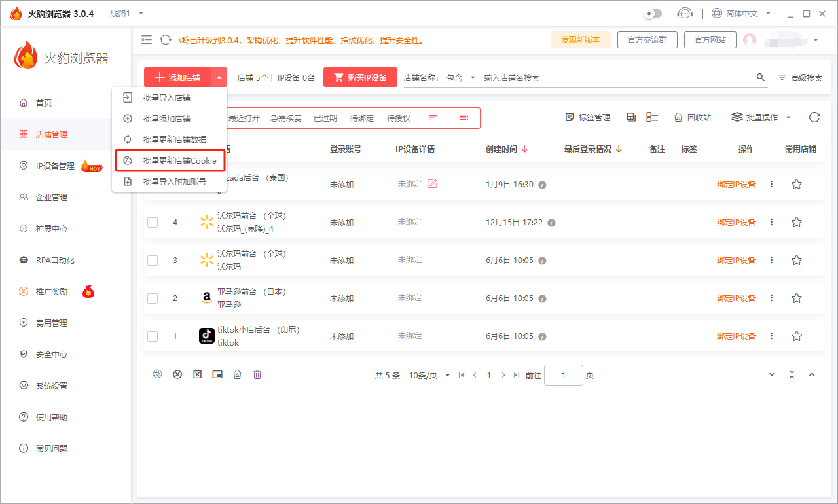Check the box for store number 4
This screenshot has height=504, width=838.
153,223
